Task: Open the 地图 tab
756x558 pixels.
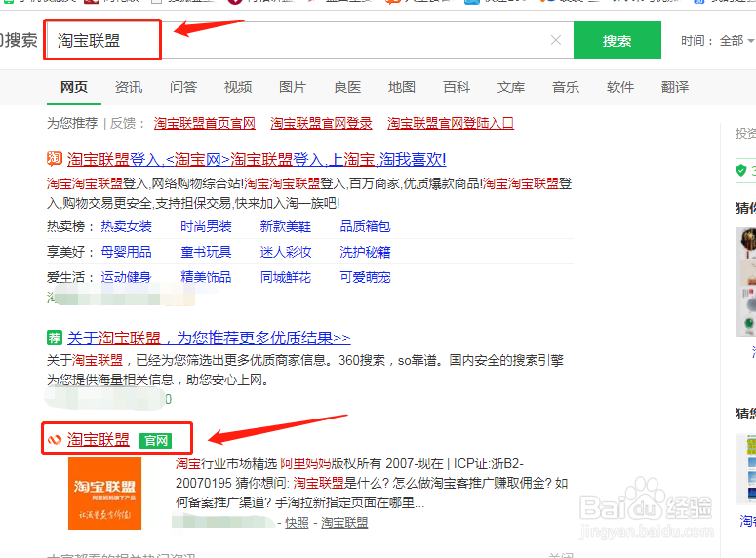Action: coord(402,87)
